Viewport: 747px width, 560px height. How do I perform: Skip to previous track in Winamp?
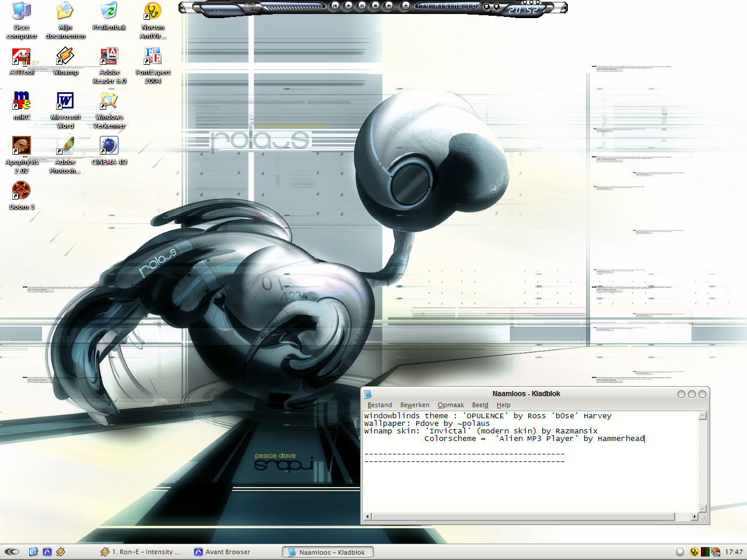click(x=335, y=6)
